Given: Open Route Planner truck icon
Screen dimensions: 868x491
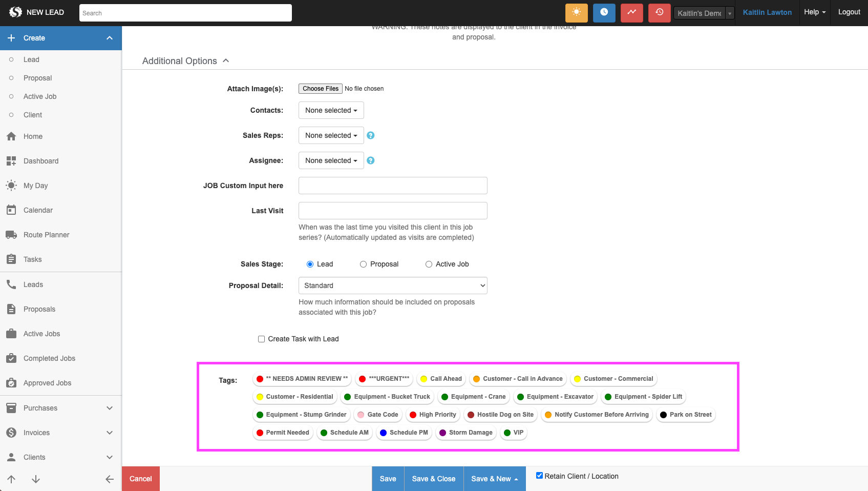Looking at the screenshot, I should pos(11,235).
